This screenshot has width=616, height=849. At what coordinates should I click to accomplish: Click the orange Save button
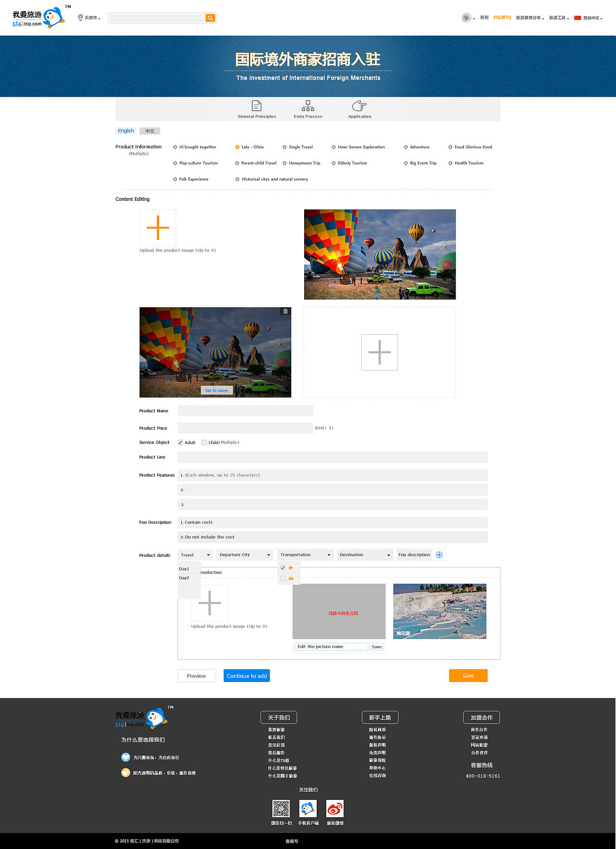(468, 676)
